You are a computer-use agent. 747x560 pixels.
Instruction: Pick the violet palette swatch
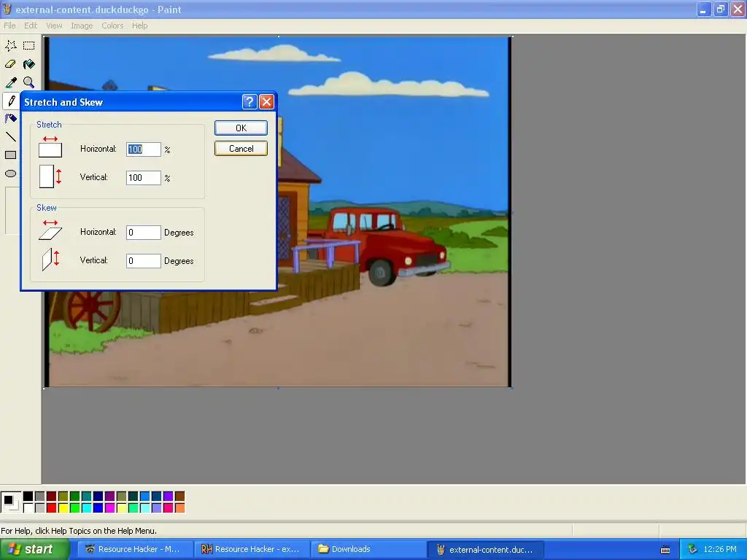tap(169, 496)
